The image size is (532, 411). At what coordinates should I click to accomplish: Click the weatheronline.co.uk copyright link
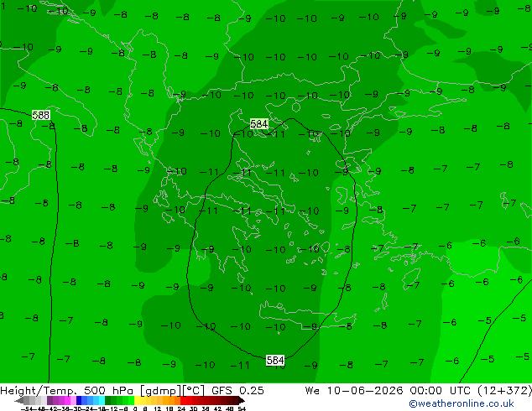[462, 403]
